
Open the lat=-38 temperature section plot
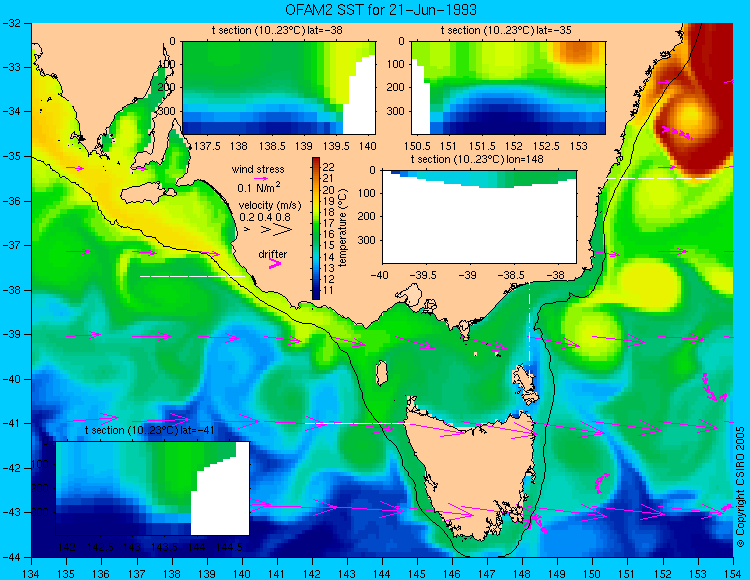(x=279, y=88)
